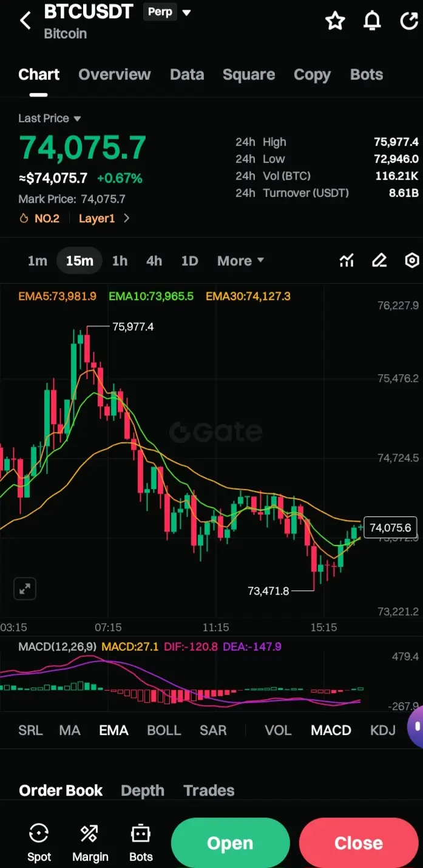Open price alert bell icon

(372, 21)
